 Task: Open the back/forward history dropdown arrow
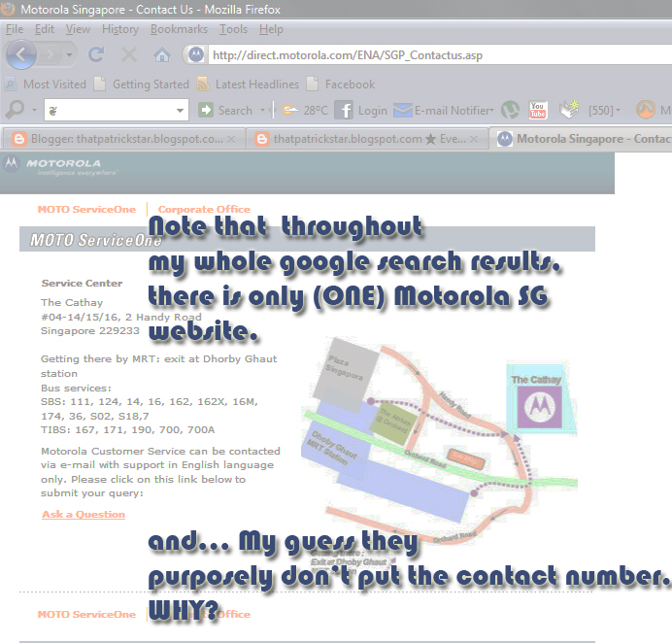69,54
